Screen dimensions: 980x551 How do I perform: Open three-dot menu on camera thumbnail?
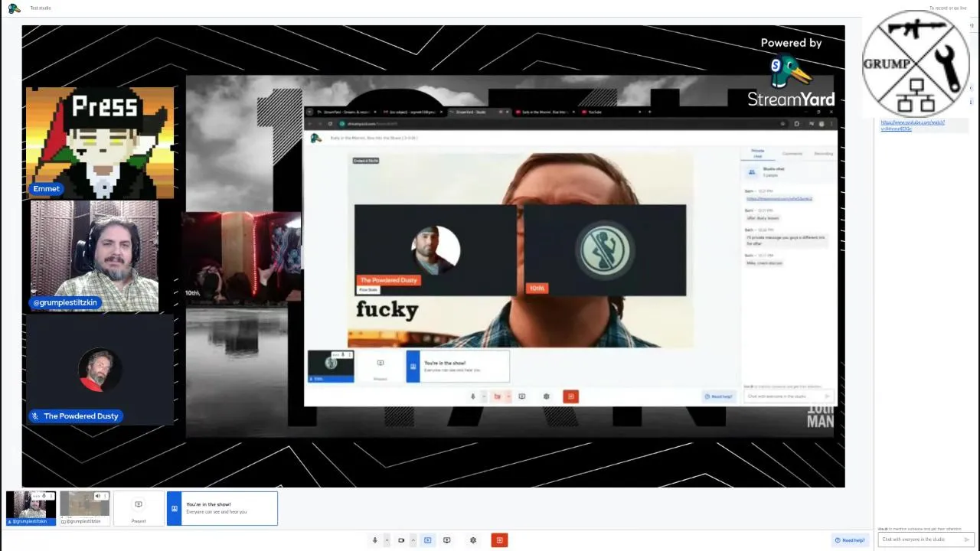pyautogui.click(x=51, y=496)
